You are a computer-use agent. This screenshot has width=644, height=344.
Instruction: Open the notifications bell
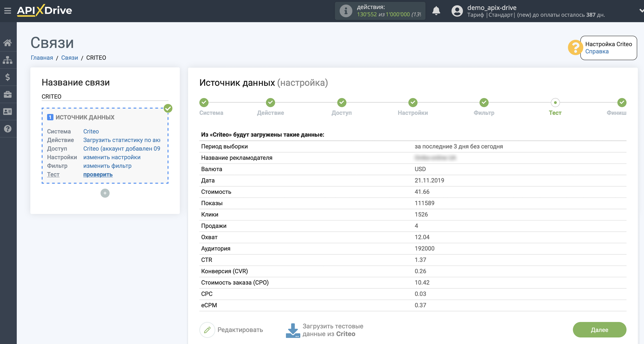point(436,11)
